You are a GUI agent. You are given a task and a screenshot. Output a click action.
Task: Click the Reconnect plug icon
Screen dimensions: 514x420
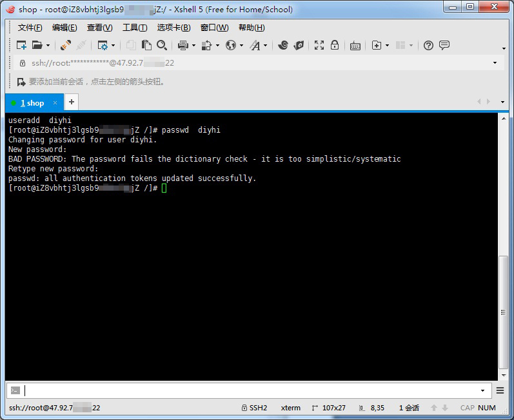pos(66,45)
